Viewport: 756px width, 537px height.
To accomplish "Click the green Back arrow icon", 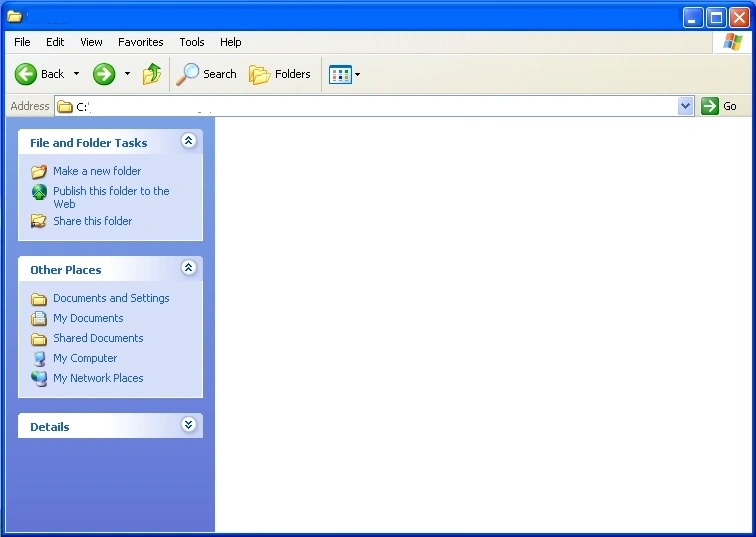I will coord(26,74).
